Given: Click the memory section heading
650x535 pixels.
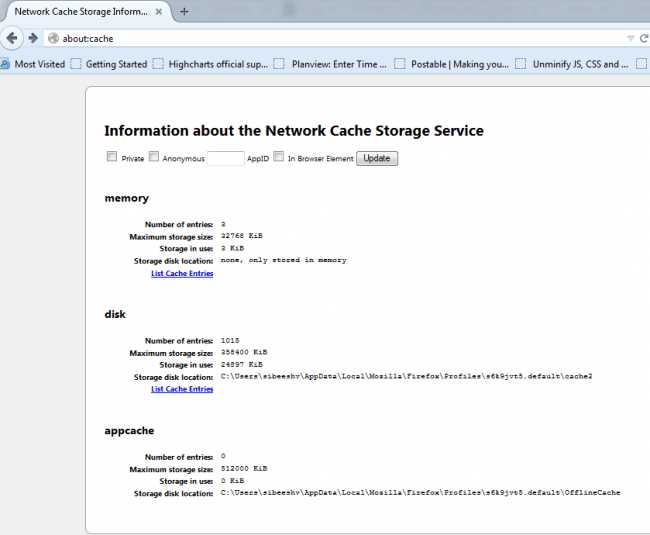Looking at the screenshot, I should pyautogui.click(x=126, y=198).
